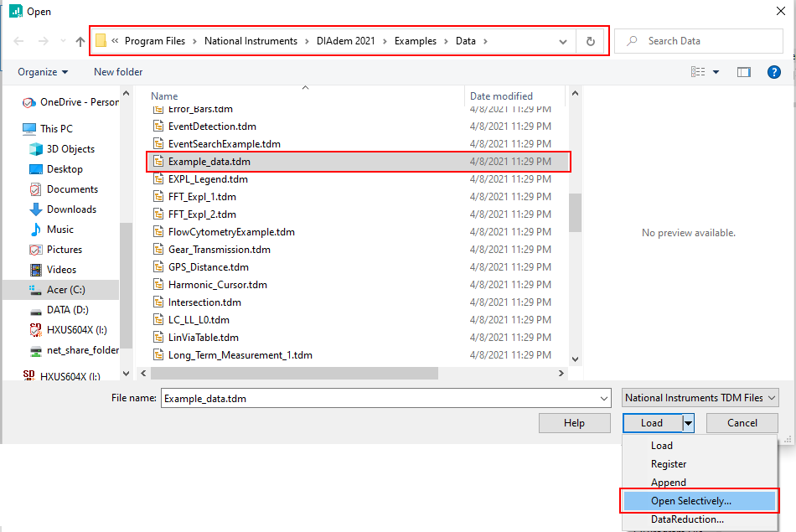The image size is (796, 532).
Task: Click the Up one level arrow
Action: (80, 41)
